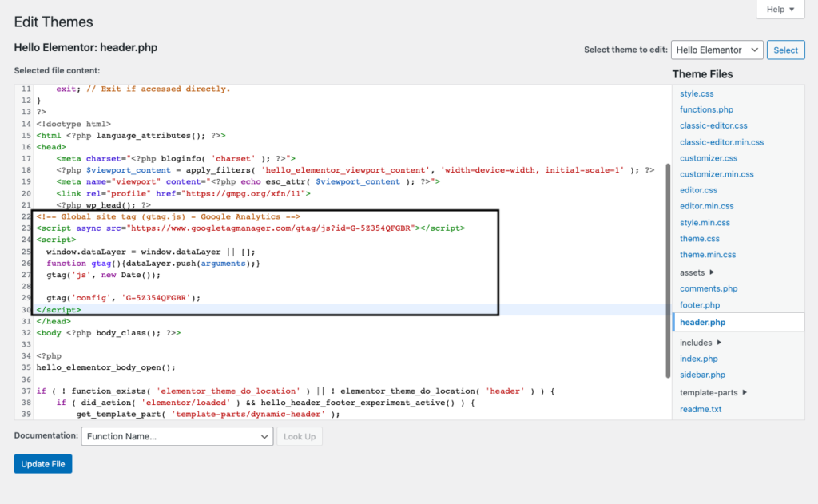Click the get_template_part dynamic-header line
Image resolution: width=818 pixels, height=504 pixels.
pos(208,415)
